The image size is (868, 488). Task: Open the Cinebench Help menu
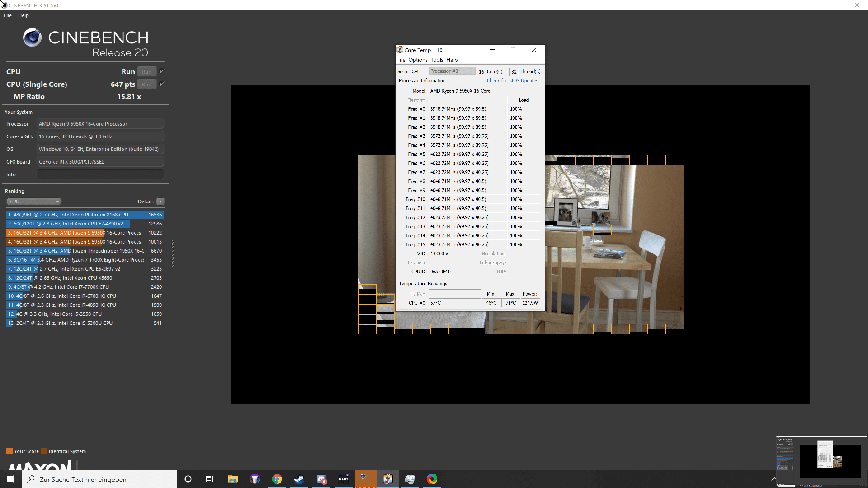tap(23, 16)
